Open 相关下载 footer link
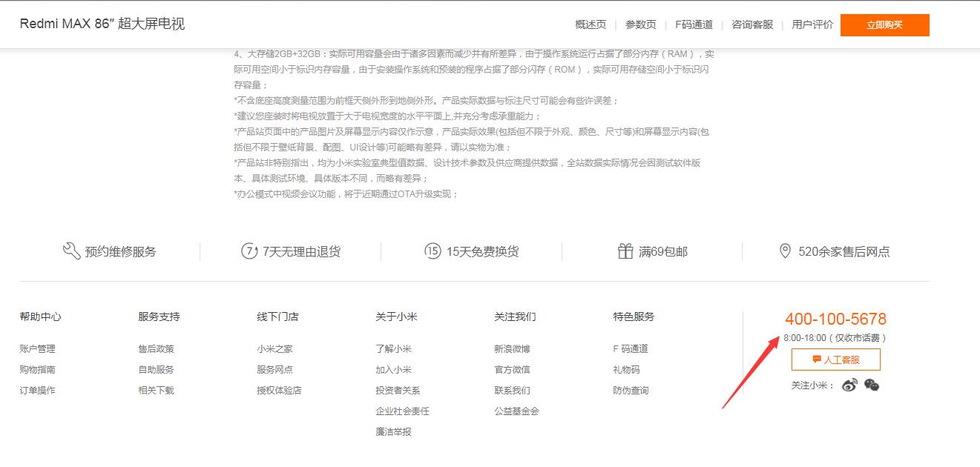 click(x=157, y=390)
